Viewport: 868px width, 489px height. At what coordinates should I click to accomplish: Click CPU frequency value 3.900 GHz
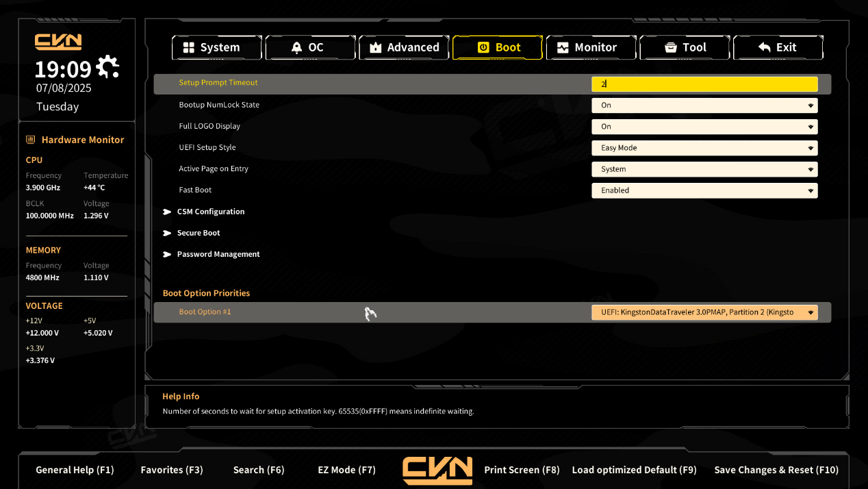(43, 188)
